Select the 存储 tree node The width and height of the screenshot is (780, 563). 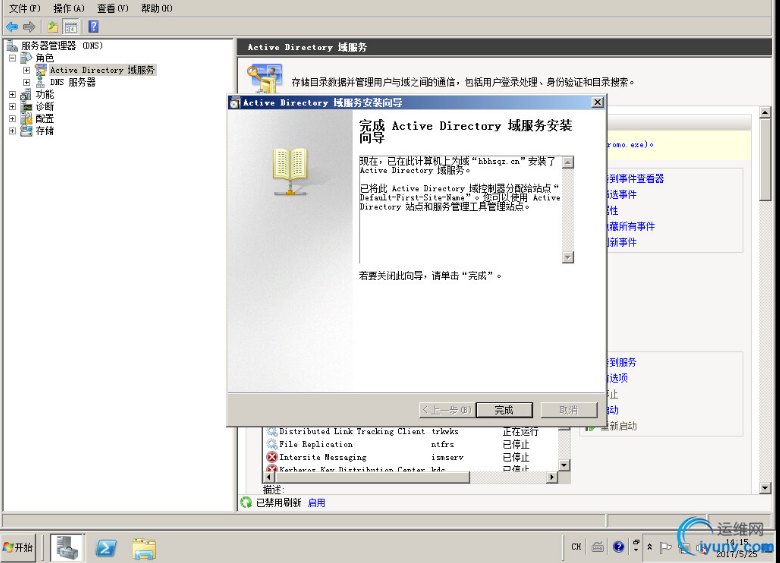(44, 131)
